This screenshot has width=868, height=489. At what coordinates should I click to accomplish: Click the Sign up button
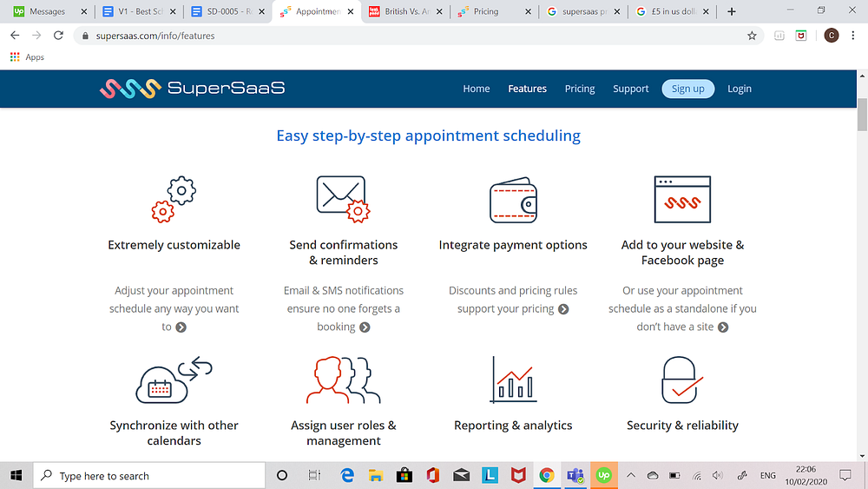point(688,89)
